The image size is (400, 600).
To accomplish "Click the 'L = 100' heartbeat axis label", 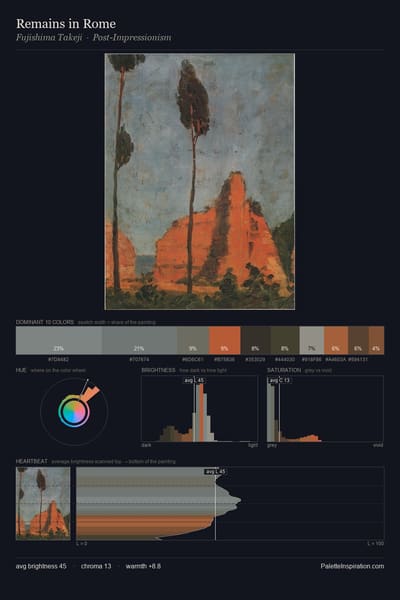I will (376, 544).
